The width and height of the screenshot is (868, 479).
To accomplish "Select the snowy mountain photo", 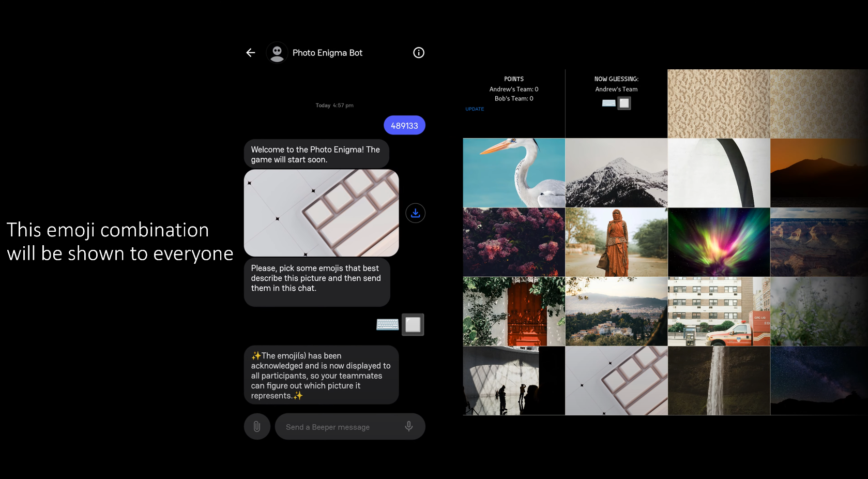I will click(616, 173).
